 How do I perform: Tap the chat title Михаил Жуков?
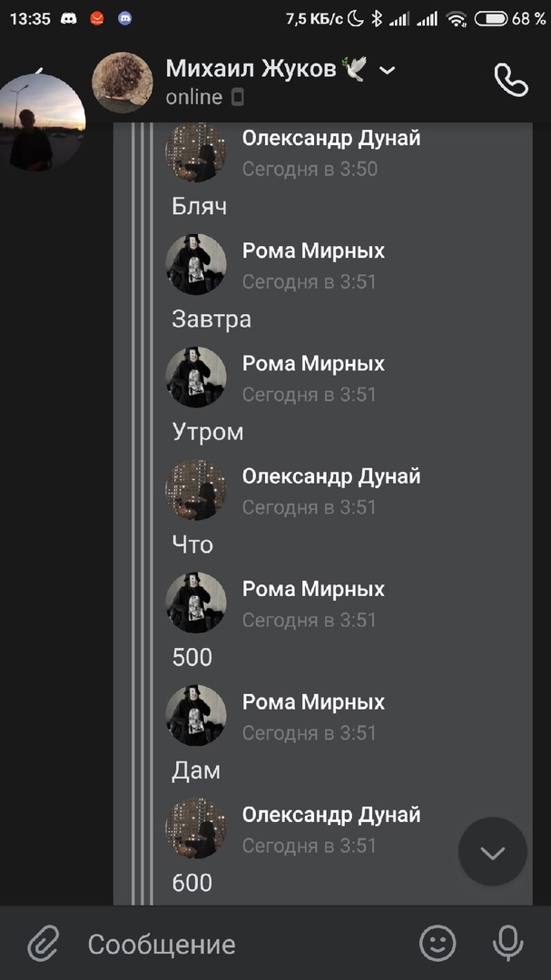pos(251,68)
